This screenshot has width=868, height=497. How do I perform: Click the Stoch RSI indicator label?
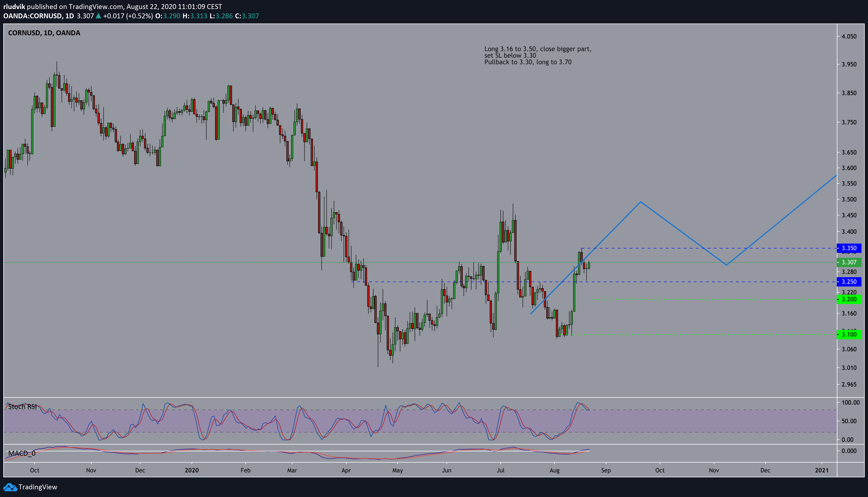[22, 407]
